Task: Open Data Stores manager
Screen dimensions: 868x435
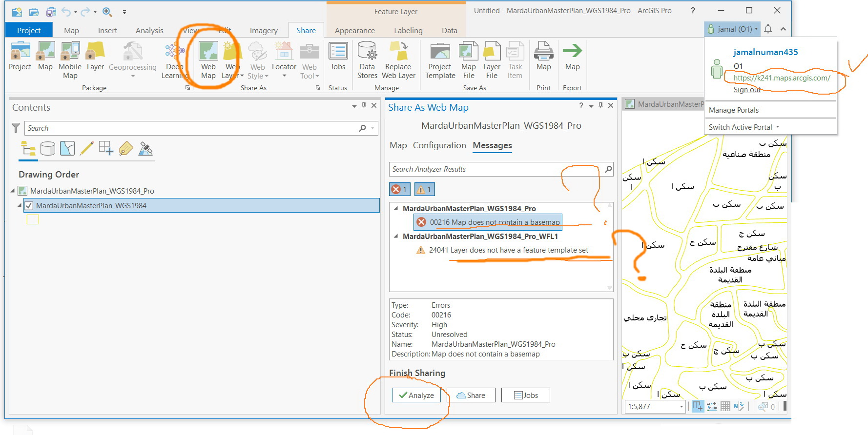Action: (367, 60)
